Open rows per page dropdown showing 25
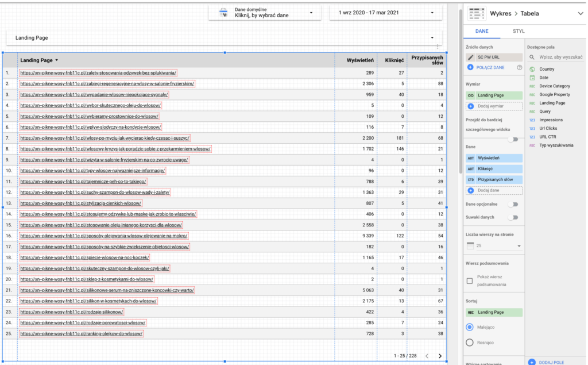This screenshot has width=588, height=365. pos(494,246)
